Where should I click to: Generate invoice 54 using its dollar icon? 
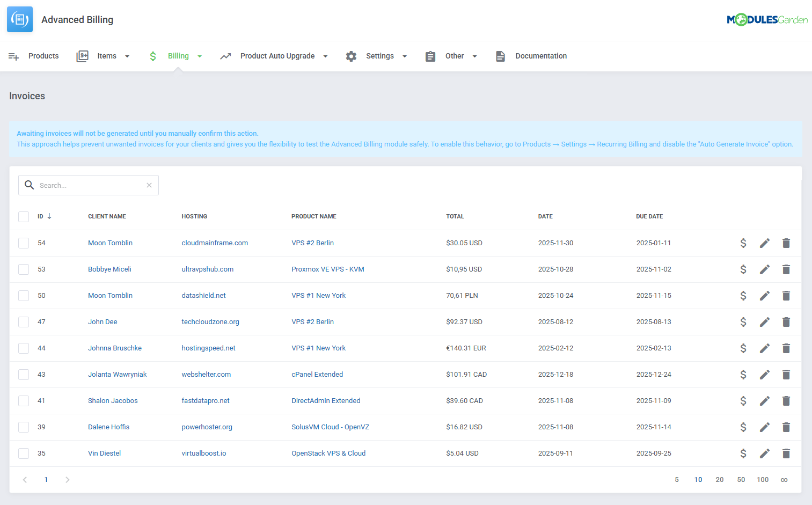click(743, 243)
